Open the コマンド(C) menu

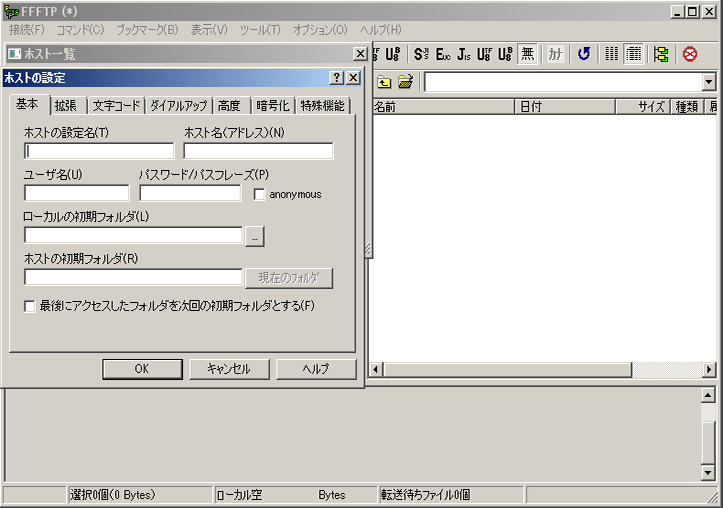[x=80, y=30]
